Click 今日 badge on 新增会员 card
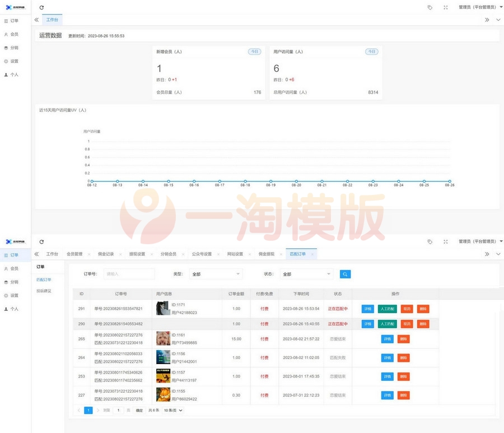This screenshot has width=504, height=433. [x=255, y=52]
